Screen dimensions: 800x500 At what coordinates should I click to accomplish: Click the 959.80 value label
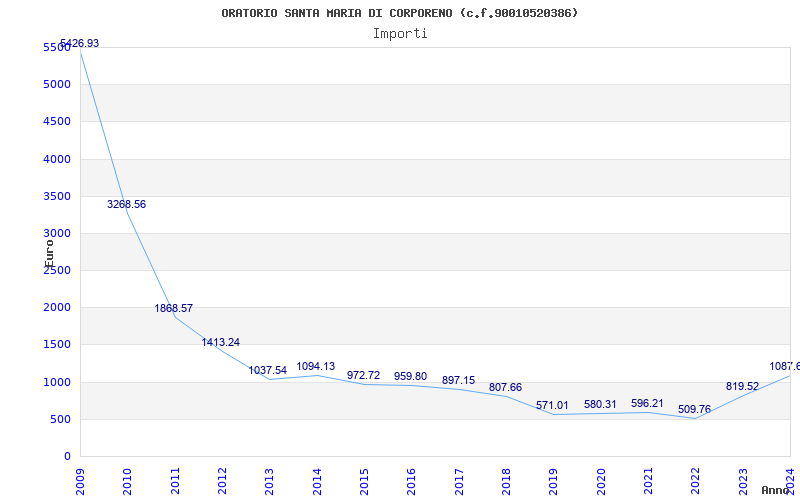410,376
